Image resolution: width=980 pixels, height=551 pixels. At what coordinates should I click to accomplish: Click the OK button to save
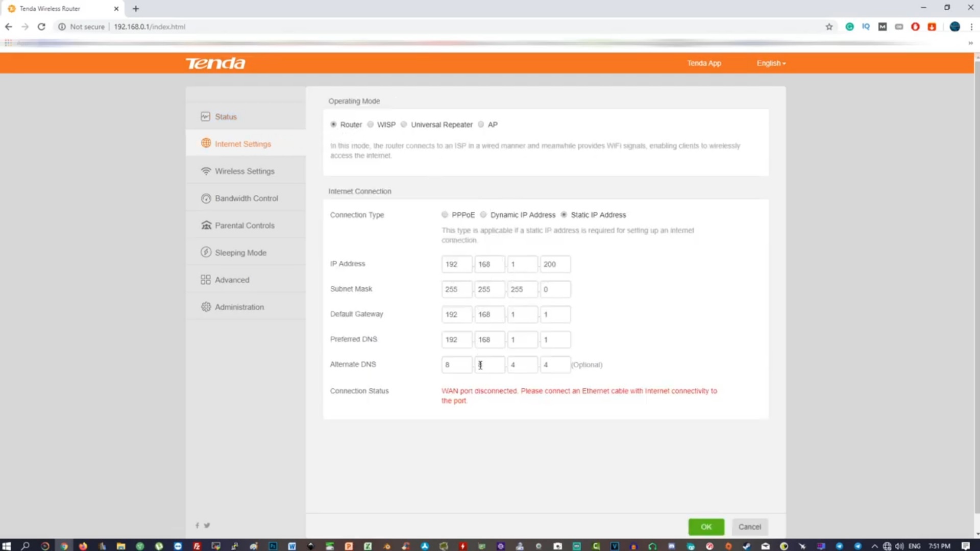[706, 526]
